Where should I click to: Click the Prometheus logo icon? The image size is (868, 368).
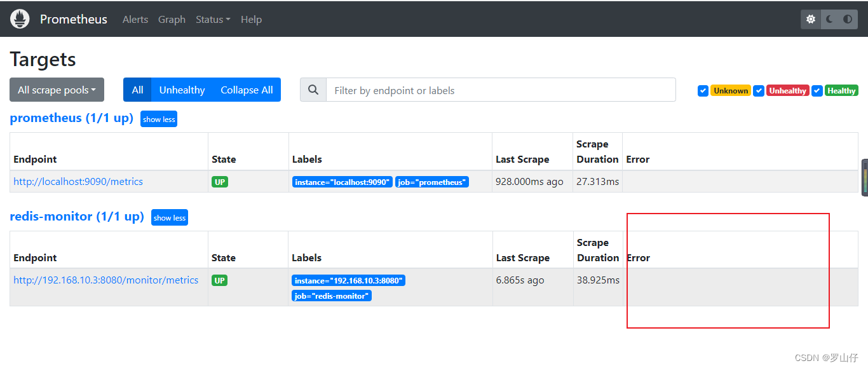coord(20,18)
